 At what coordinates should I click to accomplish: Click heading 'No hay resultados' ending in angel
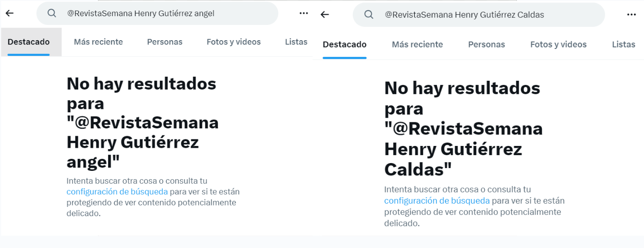coord(142,123)
